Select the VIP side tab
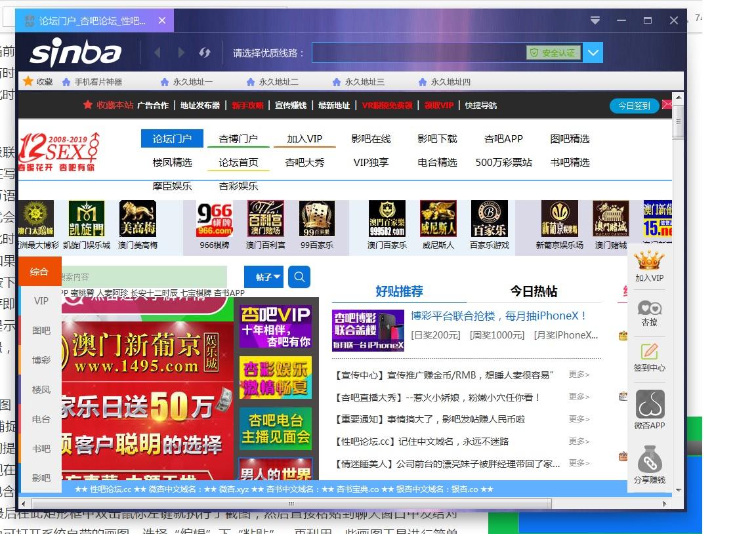This screenshot has height=534, width=756. pos(41,301)
